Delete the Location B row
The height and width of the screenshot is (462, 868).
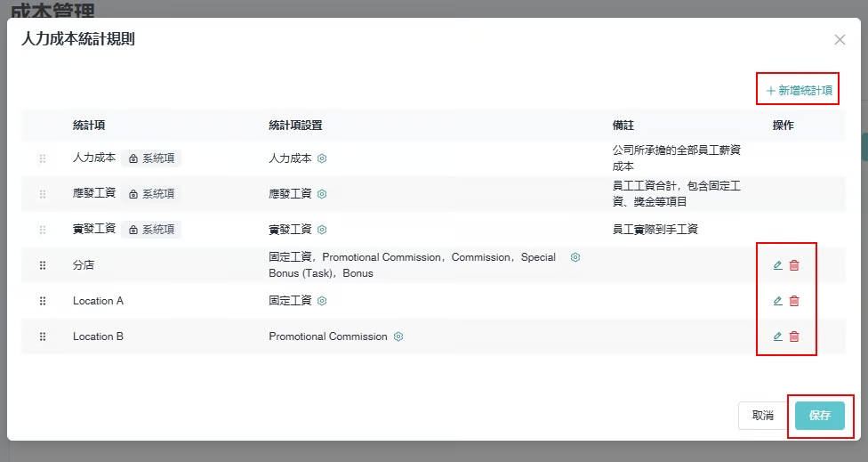[x=794, y=336]
